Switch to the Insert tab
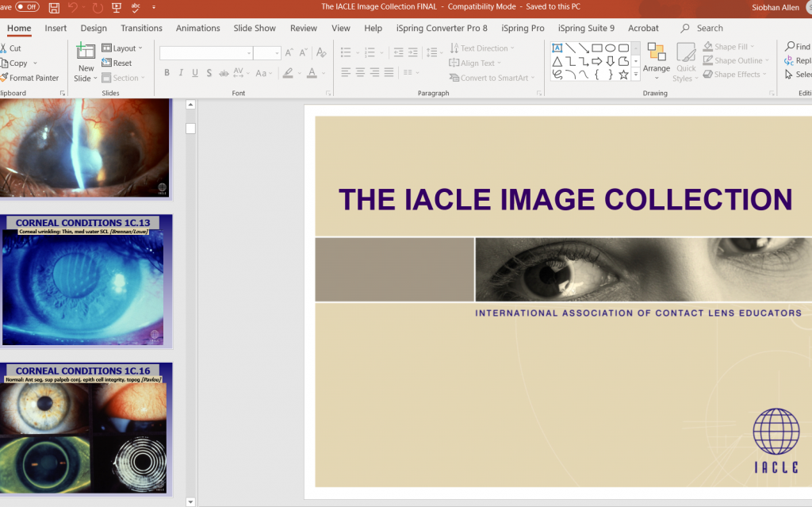The image size is (812, 507). pos(56,28)
